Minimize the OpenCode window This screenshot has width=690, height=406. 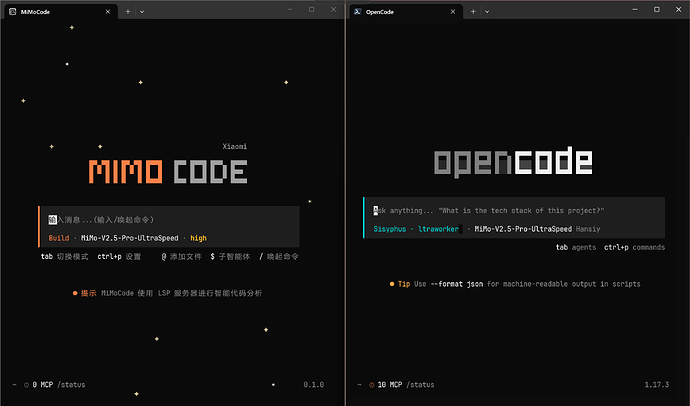click(x=635, y=9)
